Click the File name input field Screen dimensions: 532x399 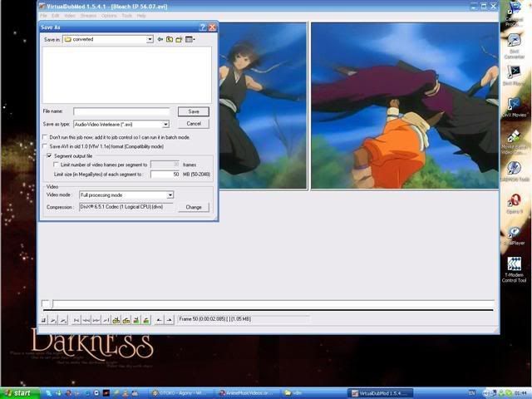(x=121, y=111)
